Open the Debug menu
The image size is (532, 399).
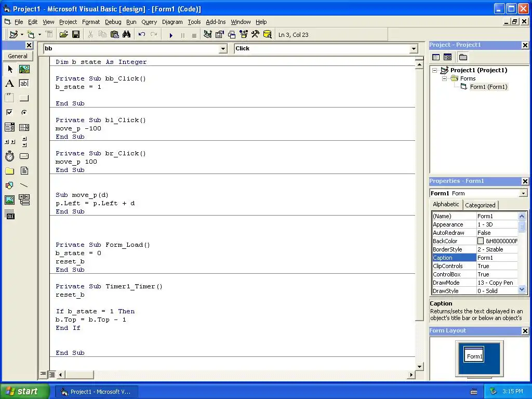click(x=113, y=22)
